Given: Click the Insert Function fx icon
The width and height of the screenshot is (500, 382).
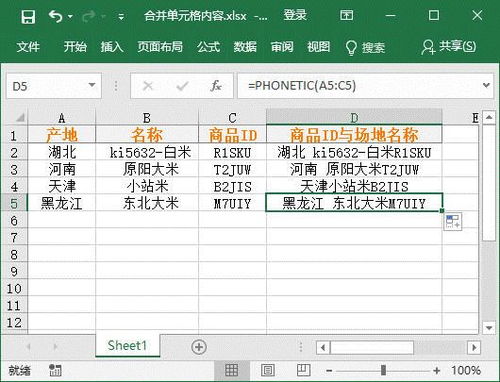Looking at the screenshot, I should [x=216, y=86].
